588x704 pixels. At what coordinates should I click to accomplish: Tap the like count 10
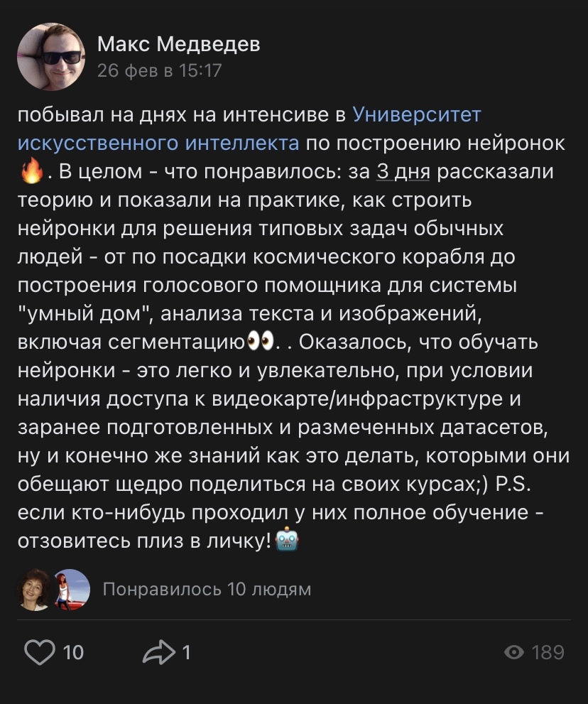click(73, 652)
